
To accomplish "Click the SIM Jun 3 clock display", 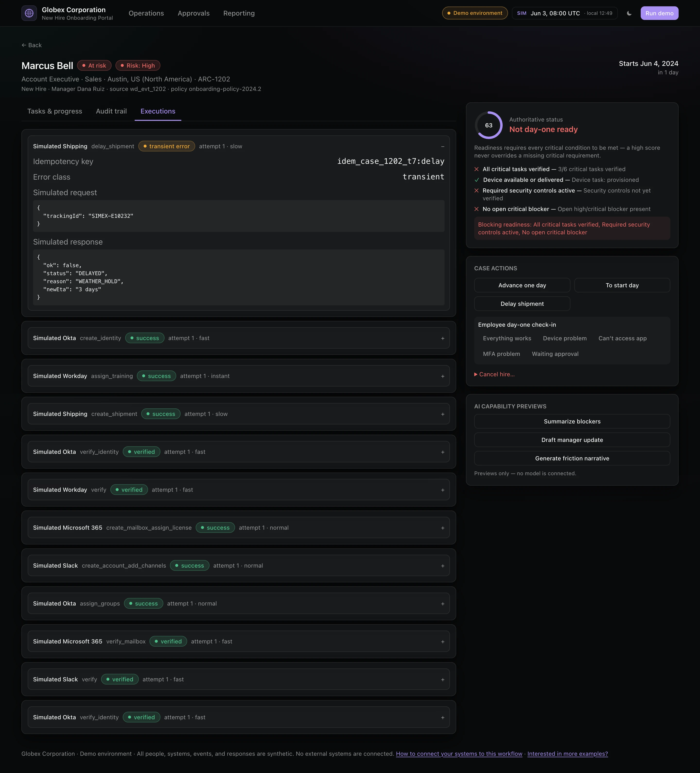I will point(564,13).
